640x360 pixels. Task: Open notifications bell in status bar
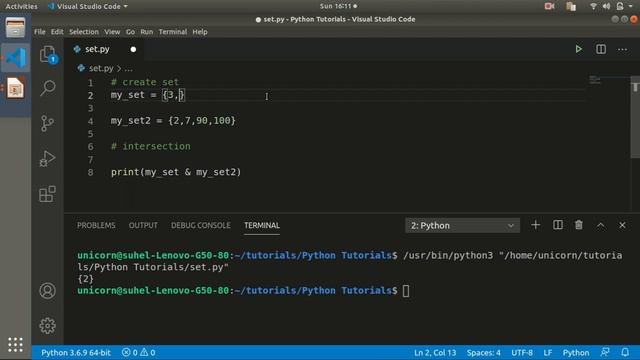click(x=625, y=352)
